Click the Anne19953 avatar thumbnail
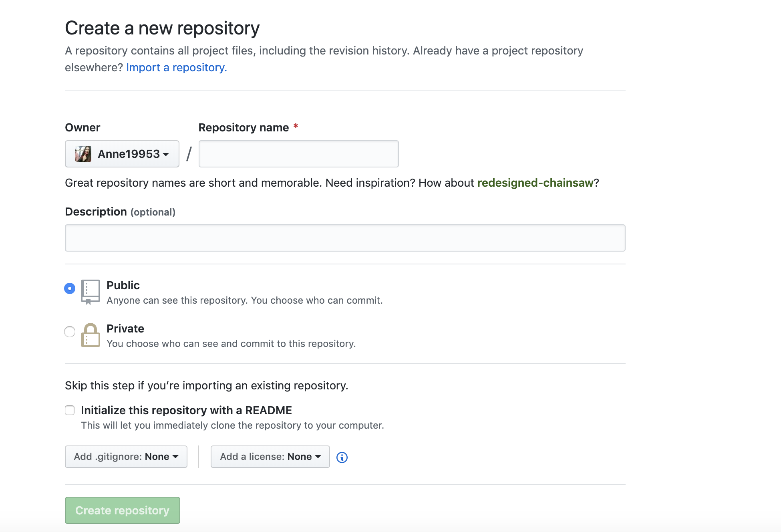This screenshot has width=781, height=532. pos(83,154)
